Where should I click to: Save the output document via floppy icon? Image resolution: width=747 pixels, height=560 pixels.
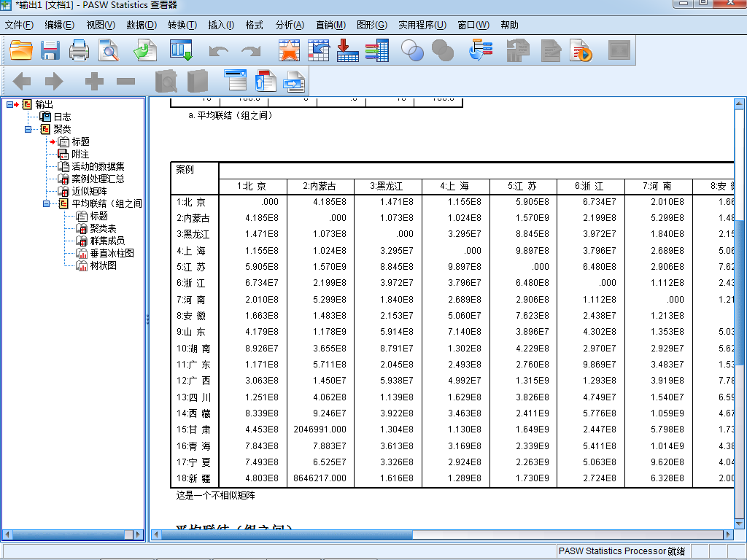(50, 50)
